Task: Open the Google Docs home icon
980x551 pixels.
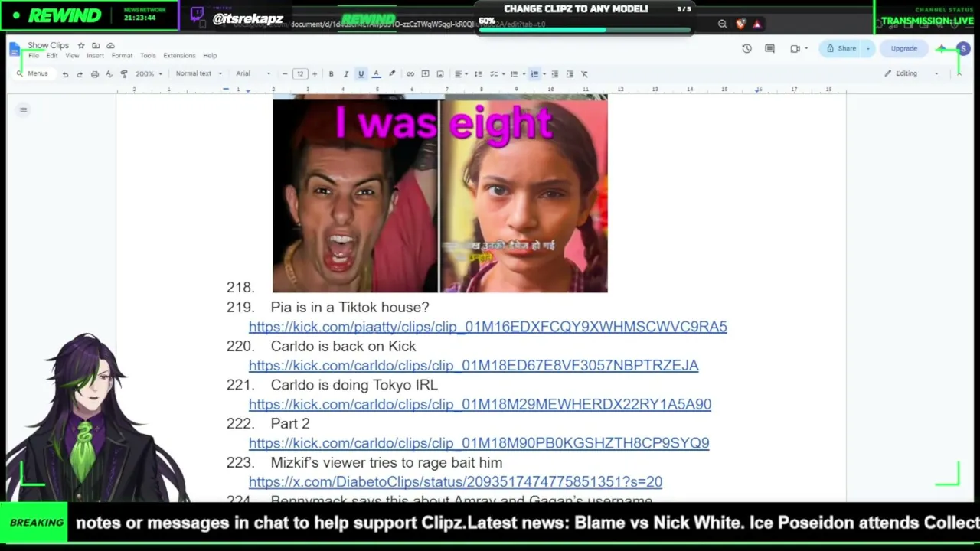Action: pyautogui.click(x=15, y=50)
